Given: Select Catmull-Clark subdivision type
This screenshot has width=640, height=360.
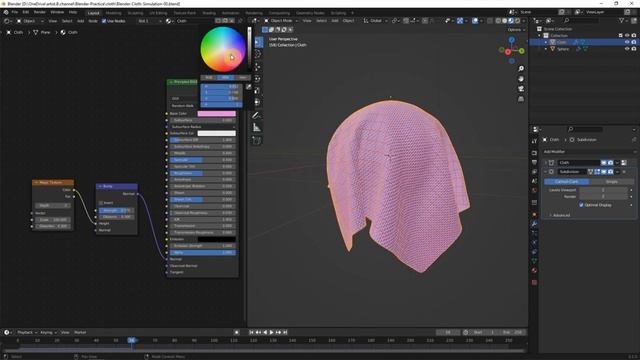Looking at the screenshot, I should click(x=567, y=181).
